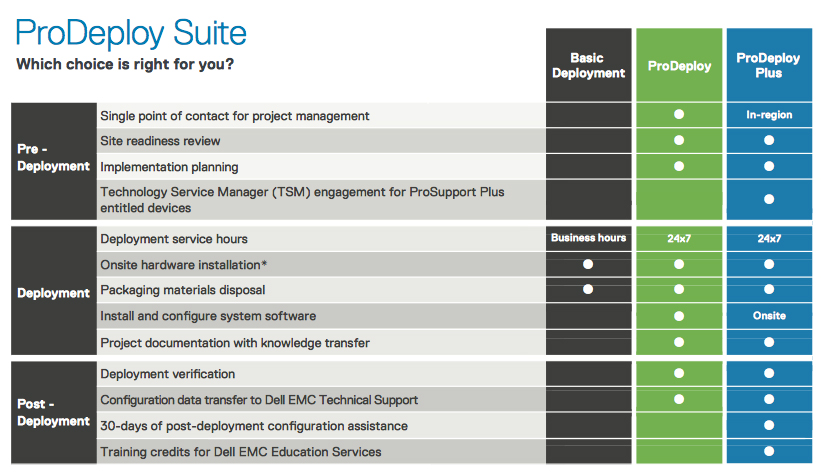Click the 'Onsite' cell under ProDeploy Plus
821x472 pixels.
tap(769, 315)
